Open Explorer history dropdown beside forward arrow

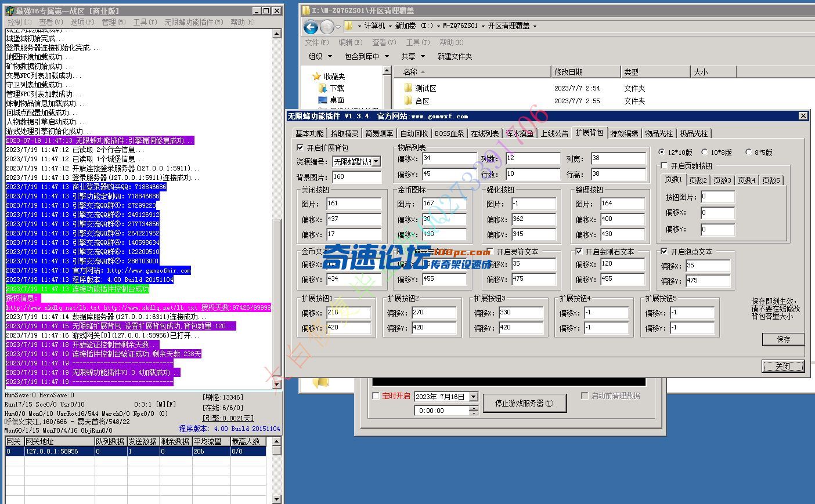click(x=338, y=27)
